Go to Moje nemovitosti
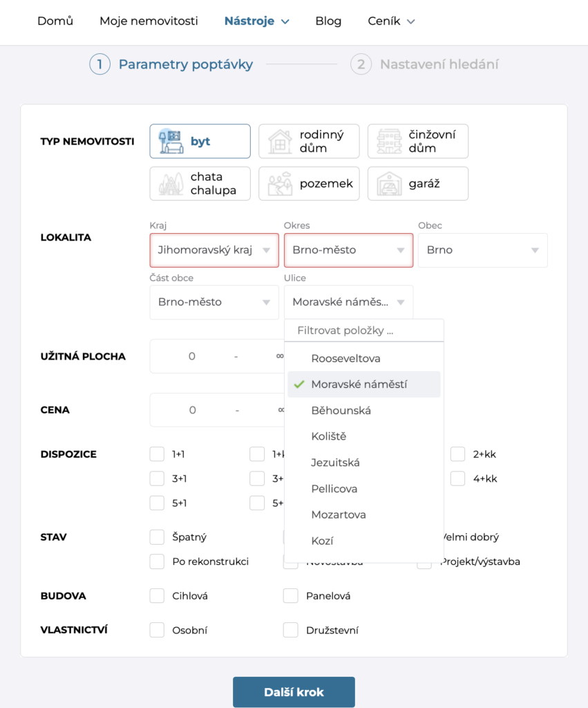Screen dimensions: 588x708 pos(149,21)
